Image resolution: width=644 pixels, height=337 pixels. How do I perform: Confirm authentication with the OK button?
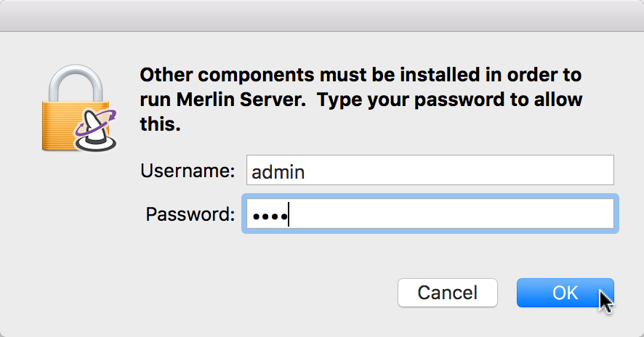click(565, 293)
